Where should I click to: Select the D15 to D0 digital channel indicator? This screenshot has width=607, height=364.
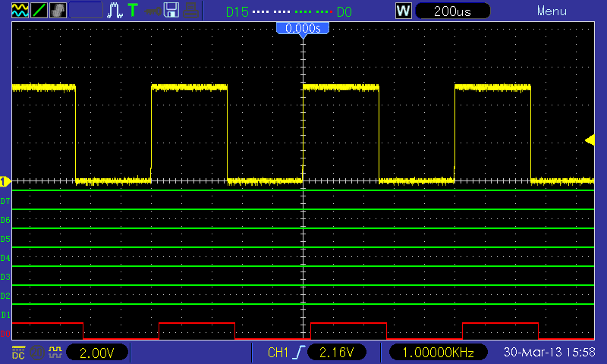(289, 11)
